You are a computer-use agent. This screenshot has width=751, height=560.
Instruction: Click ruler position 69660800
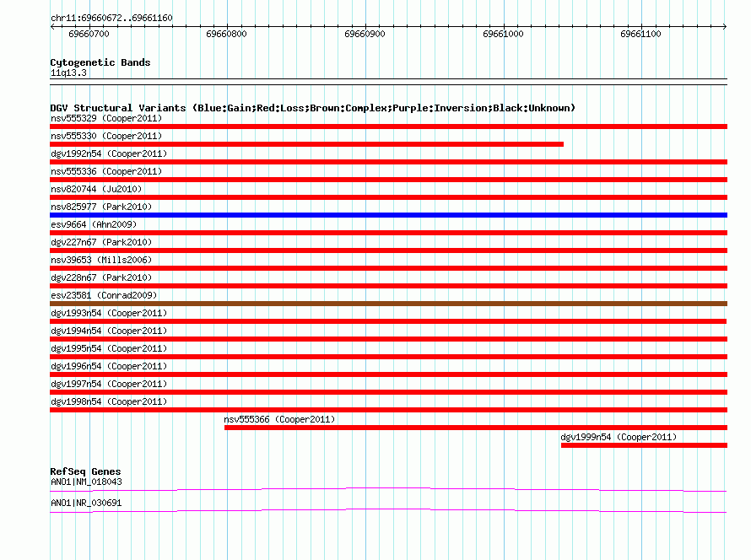[226, 34]
